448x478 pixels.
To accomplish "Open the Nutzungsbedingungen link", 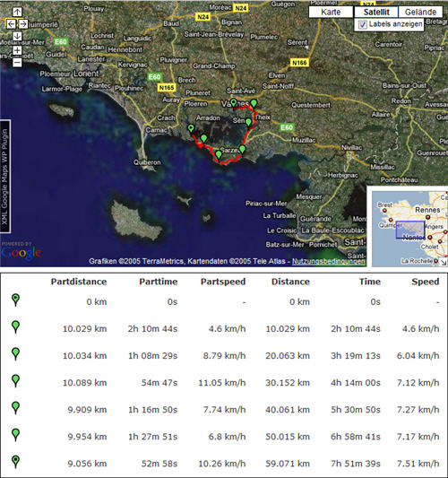I will (328, 262).
